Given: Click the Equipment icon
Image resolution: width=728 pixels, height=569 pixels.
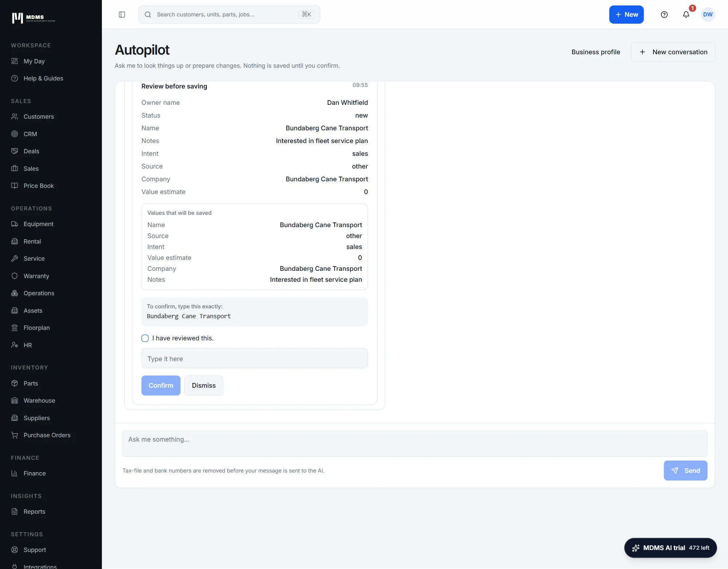Looking at the screenshot, I should point(15,224).
